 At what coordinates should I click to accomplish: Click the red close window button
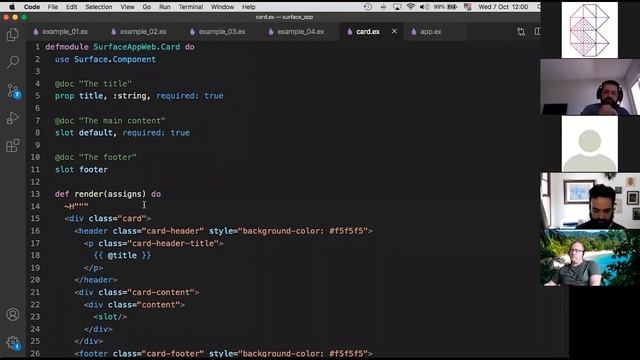click(6, 17)
